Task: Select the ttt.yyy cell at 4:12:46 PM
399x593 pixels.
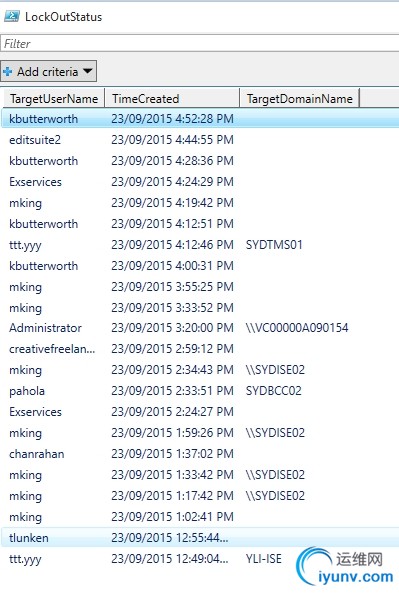Action: point(25,245)
